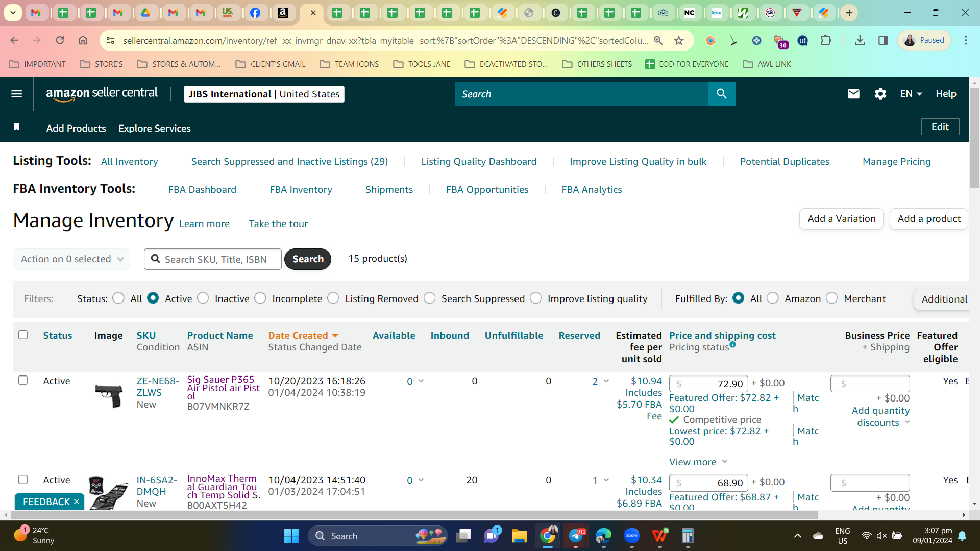Open the messages envelope icon
980x551 pixels.
[x=853, y=94]
